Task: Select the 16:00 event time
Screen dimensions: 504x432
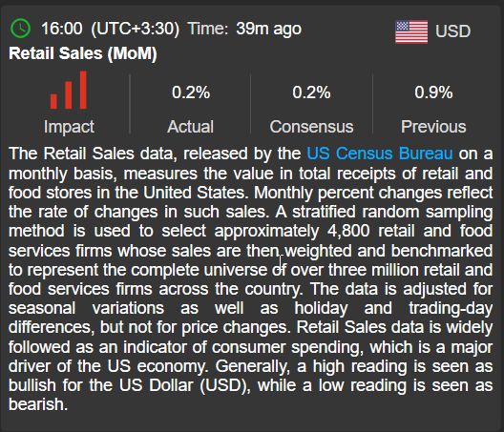Action: [62, 29]
